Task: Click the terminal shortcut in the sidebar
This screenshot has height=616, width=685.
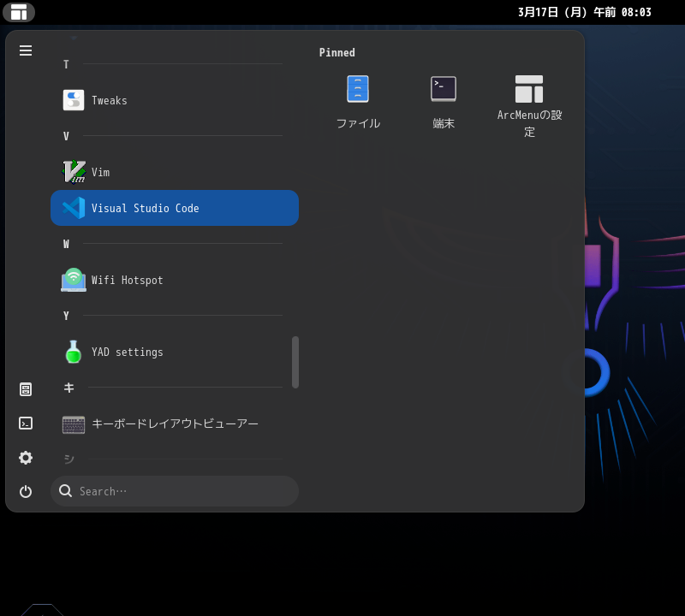Action: click(x=26, y=423)
